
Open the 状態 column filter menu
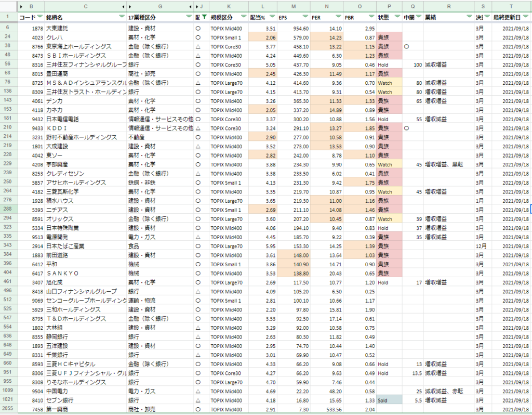pyautogui.click(x=396, y=17)
